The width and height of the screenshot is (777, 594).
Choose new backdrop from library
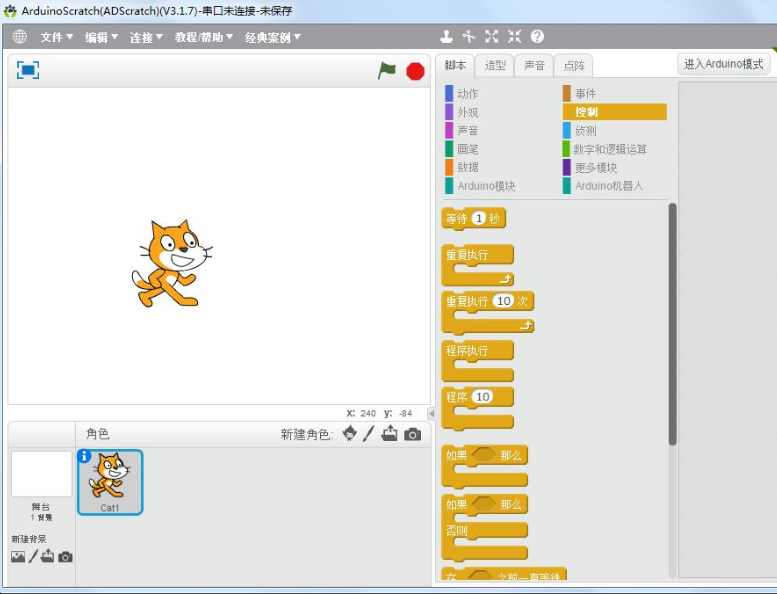tap(18, 557)
